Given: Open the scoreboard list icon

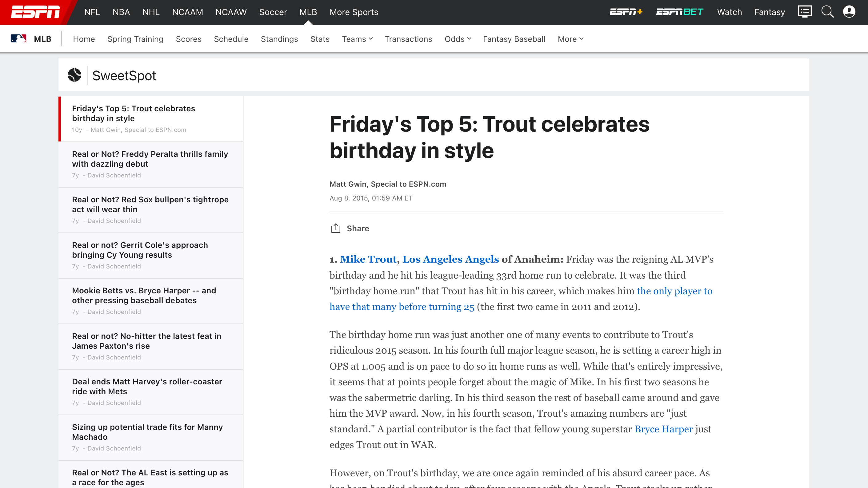Looking at the screenshot, I should click(805, 12).
